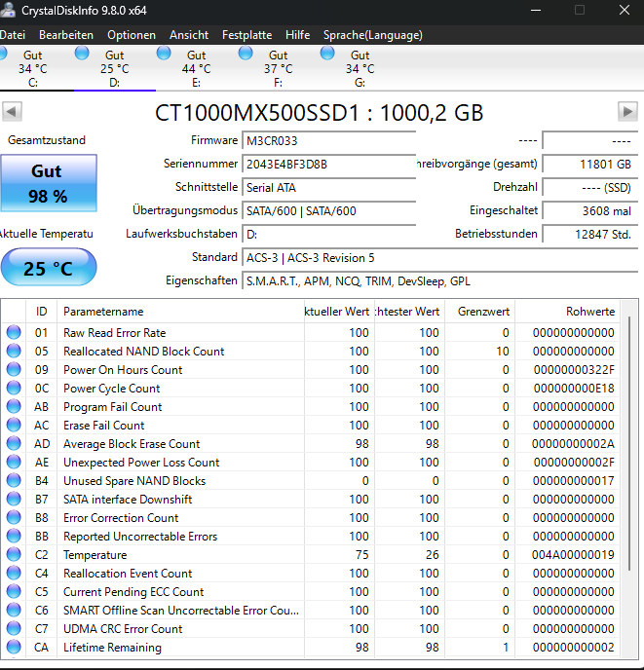Click the serial number field 2043E4BF3D8B

[329, 164]
